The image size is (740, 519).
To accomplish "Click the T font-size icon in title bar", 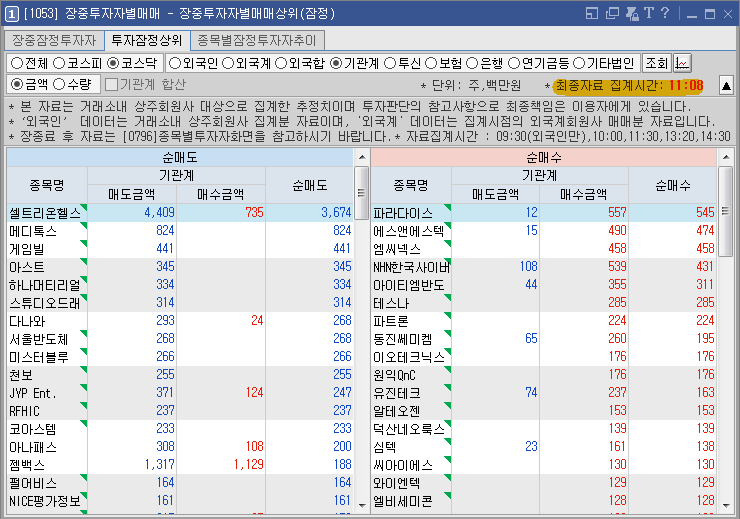I will point(649,13).
